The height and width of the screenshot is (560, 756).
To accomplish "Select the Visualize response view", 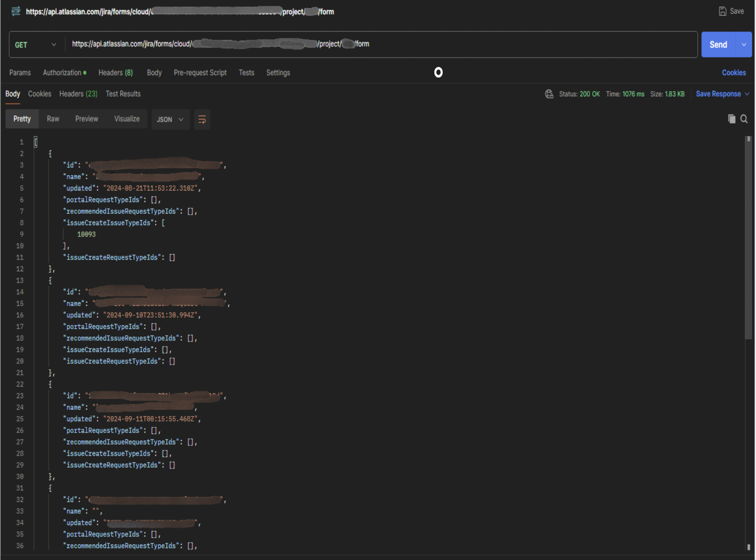I will [127, 119].
